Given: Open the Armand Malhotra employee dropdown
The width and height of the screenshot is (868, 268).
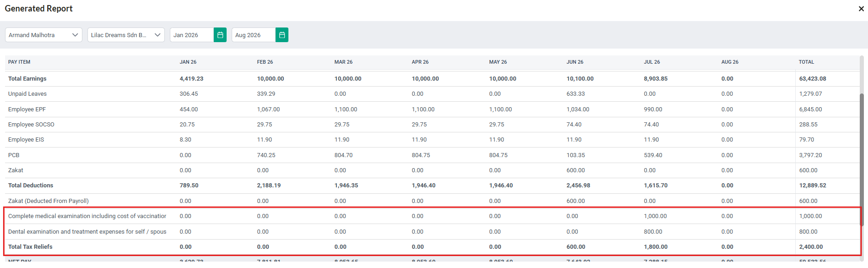Looking at the screenshot, I should click(x=43, y=35).
